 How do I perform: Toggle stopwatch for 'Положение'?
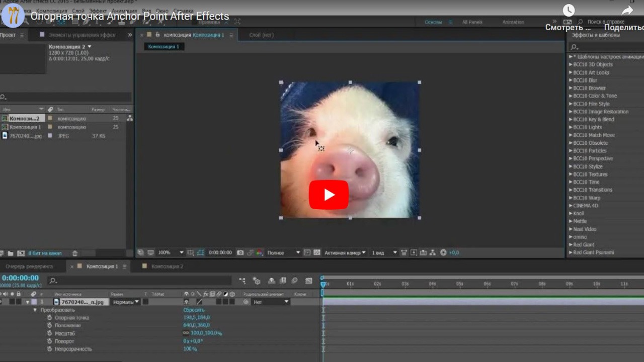[x=49, y=326]
